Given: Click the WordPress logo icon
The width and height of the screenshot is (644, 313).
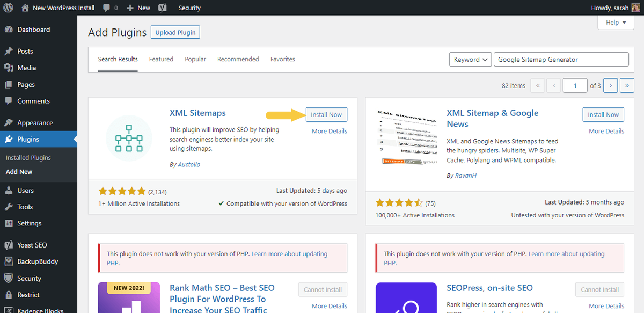Looking at the screenshot, I should [8, 8].
